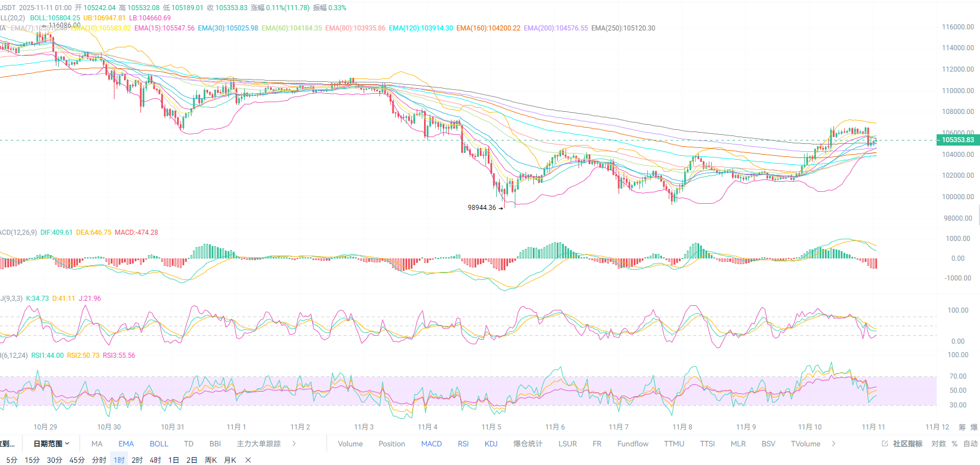Enable the Fundflow indicator
This screenshot has height=465, width=980.
(x=633, y=444)
